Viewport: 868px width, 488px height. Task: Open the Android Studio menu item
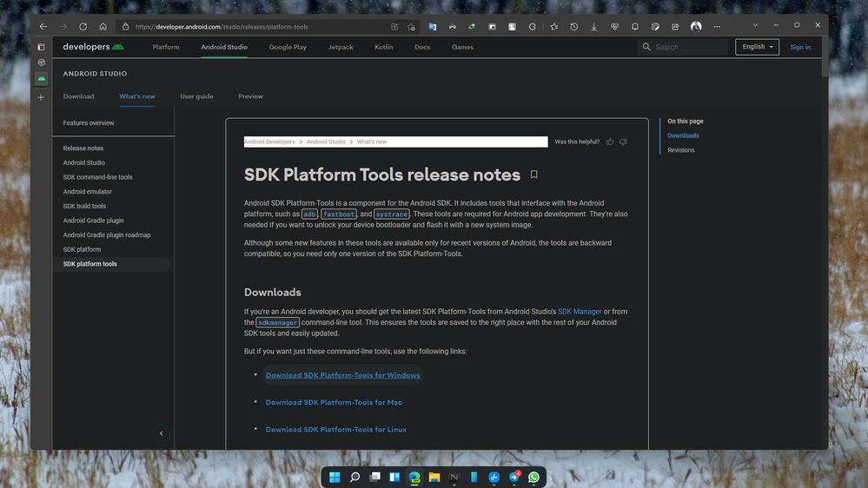pyautogui.click(x=224, y=47)
